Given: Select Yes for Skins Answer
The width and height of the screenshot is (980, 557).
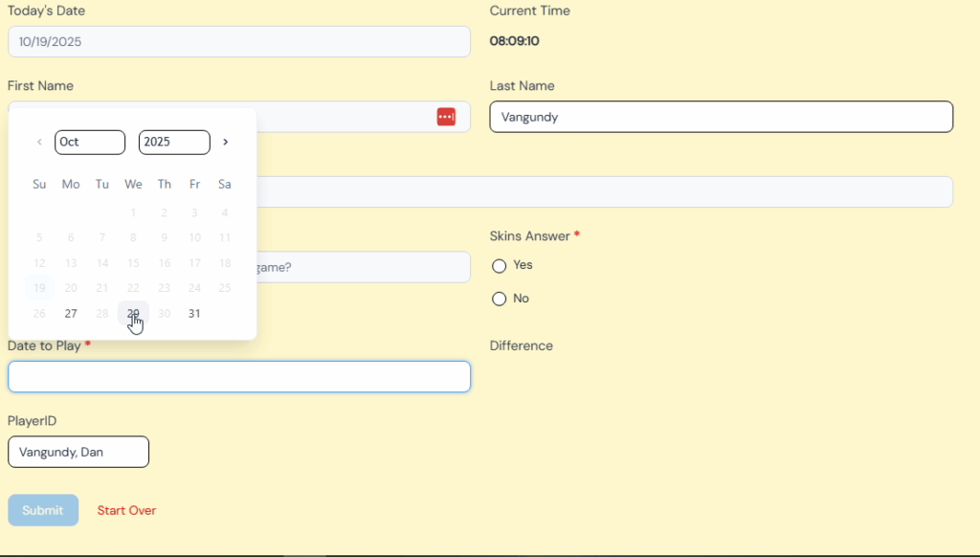Looking at the screenshot, I should 499,266.
